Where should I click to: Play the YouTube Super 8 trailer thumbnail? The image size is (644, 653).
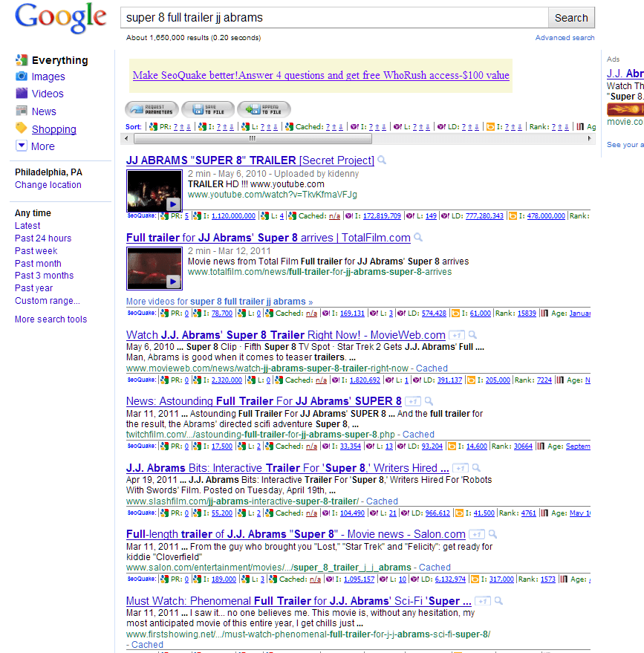pos(154,192)
